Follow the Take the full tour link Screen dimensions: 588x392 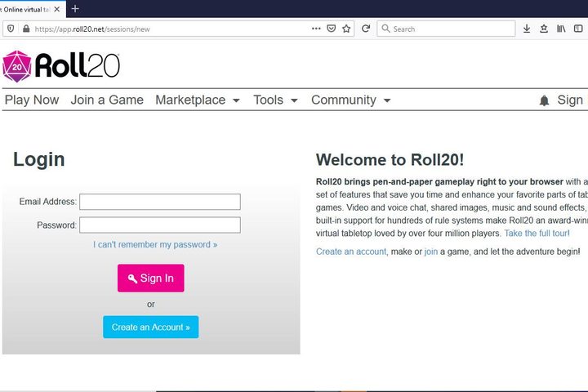coord(537,234)
